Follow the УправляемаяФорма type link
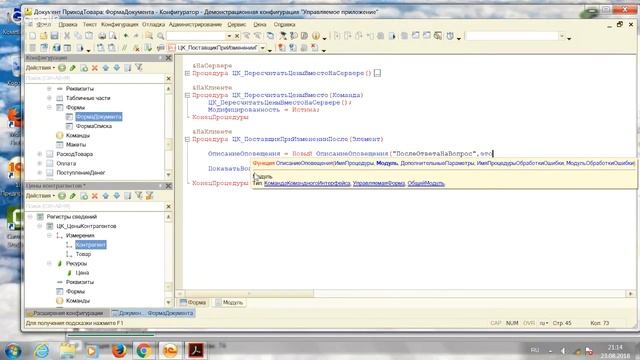The image size is (640, 360). 379,183
